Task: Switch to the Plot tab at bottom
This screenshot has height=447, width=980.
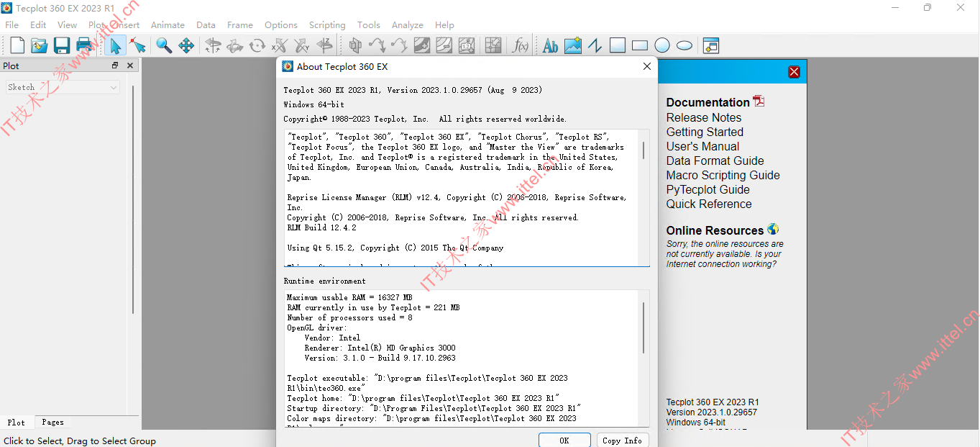Action: [x=17, y=423]
